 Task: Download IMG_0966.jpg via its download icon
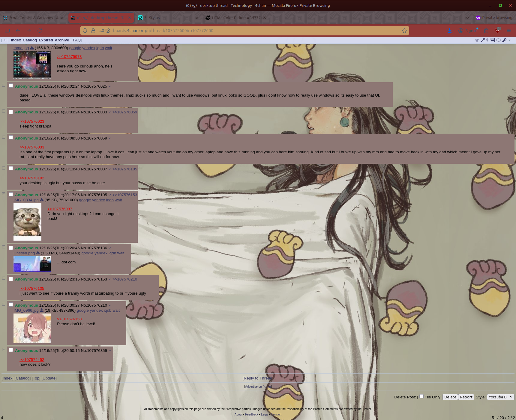pyautogui.click(x=42, y=310)
